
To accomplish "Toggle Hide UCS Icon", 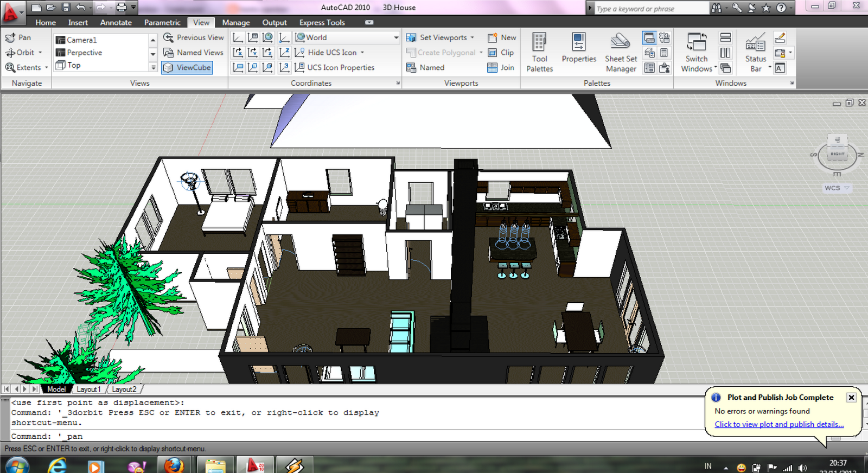I will [329, 53].
